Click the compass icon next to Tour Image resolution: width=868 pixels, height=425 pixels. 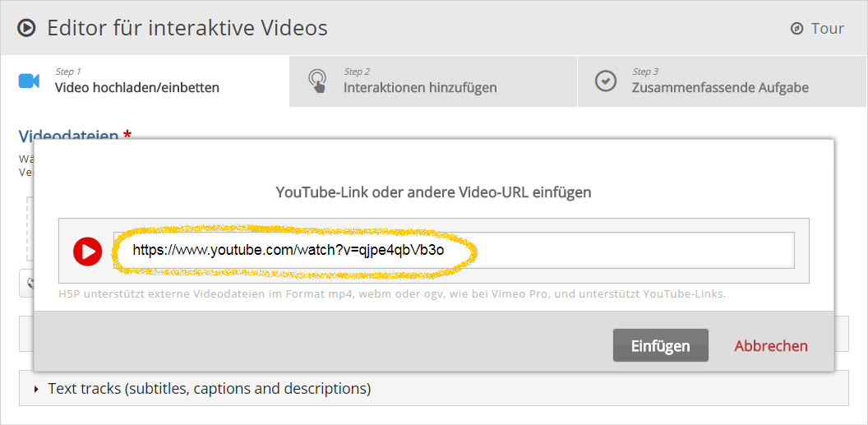point(796,29)
